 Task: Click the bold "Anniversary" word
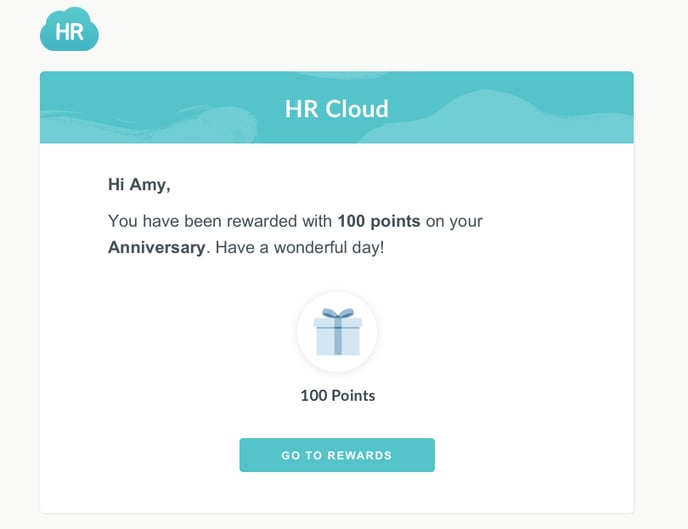(x=157, y=247)
